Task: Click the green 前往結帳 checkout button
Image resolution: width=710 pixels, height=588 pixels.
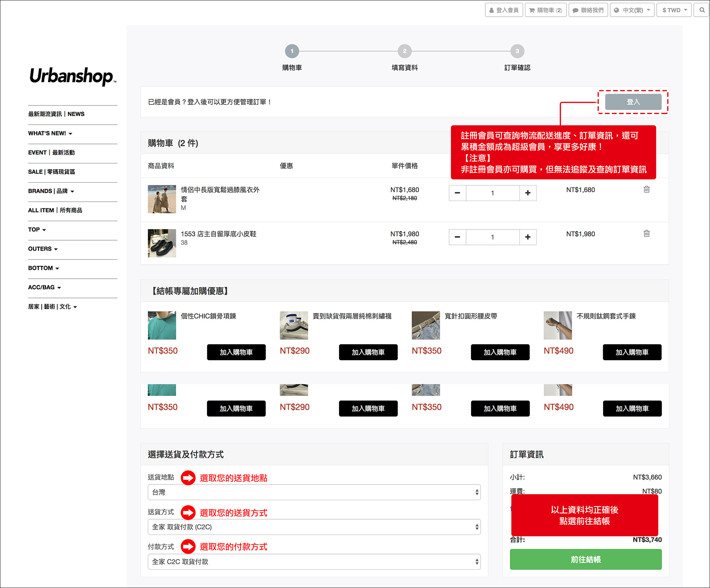Action: (585, 559)
